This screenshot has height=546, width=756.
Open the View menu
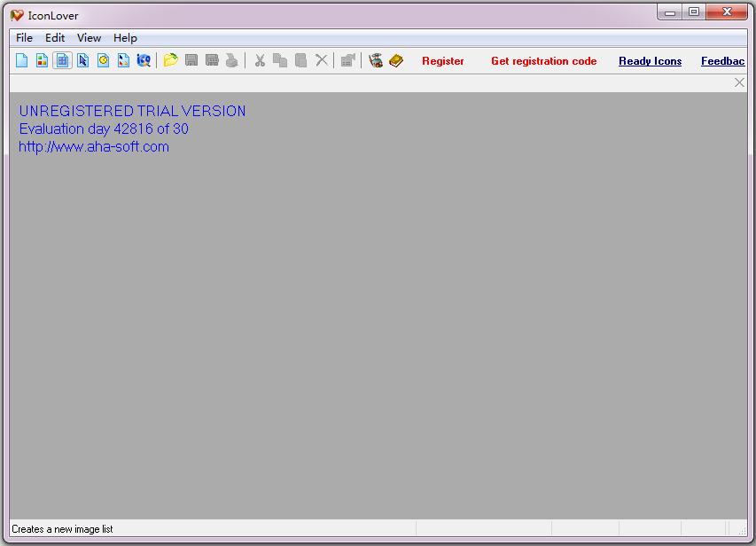coord(89,38)
